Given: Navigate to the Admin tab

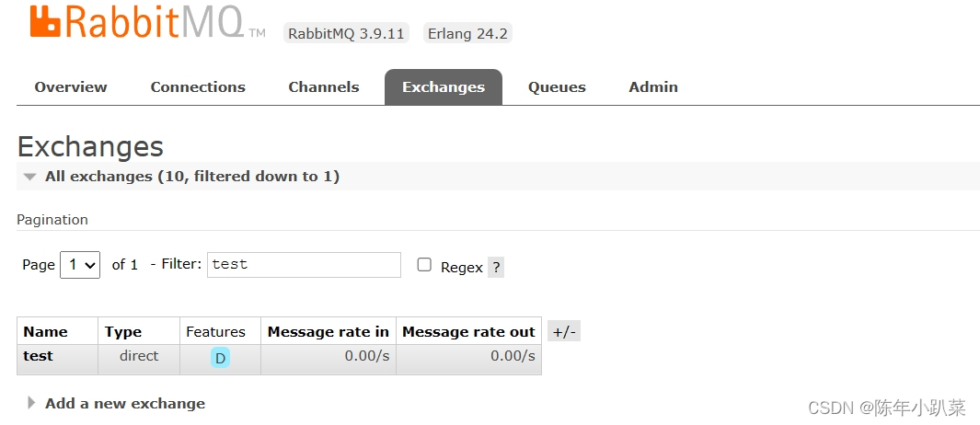Looking at the screenshot, I should (653, 86).
